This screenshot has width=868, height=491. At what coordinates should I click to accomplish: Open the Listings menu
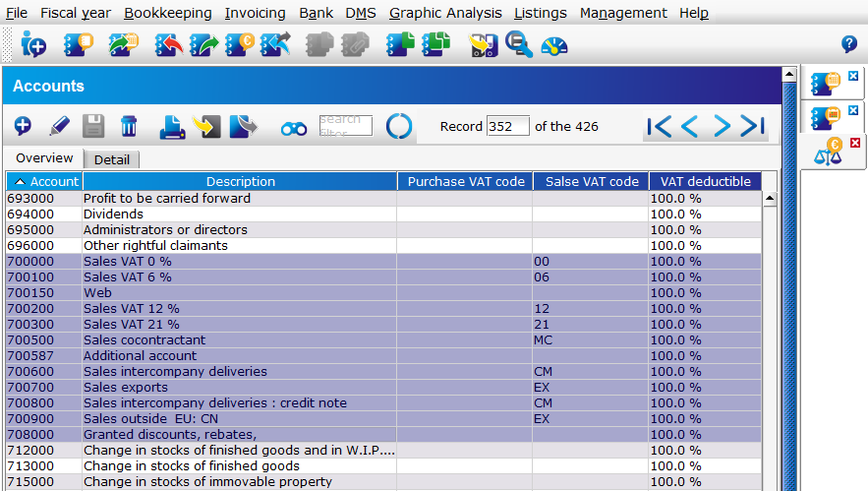(x=541, y=13)
